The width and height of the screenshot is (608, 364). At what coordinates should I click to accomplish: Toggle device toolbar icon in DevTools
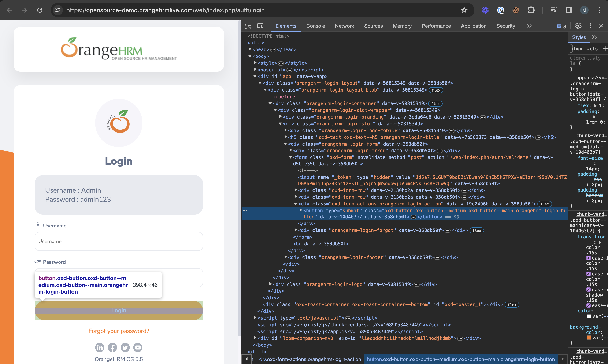coord(260,26)
